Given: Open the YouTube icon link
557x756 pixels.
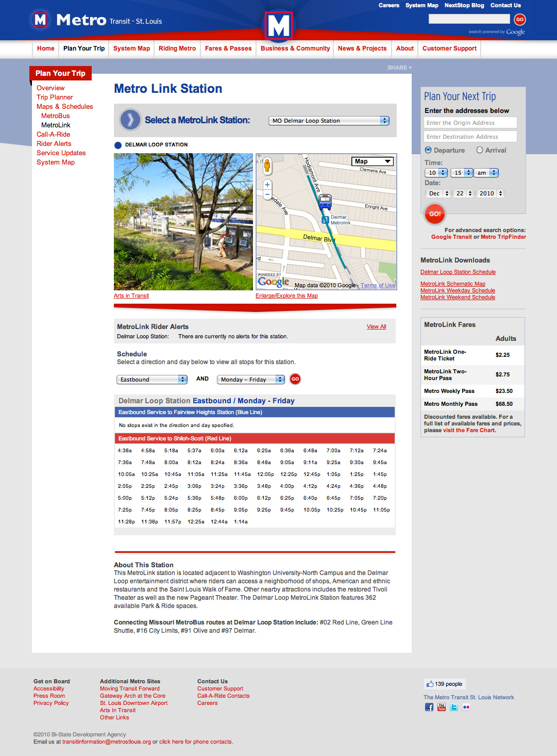Looking at the screenshot, I should pos(441,707).
